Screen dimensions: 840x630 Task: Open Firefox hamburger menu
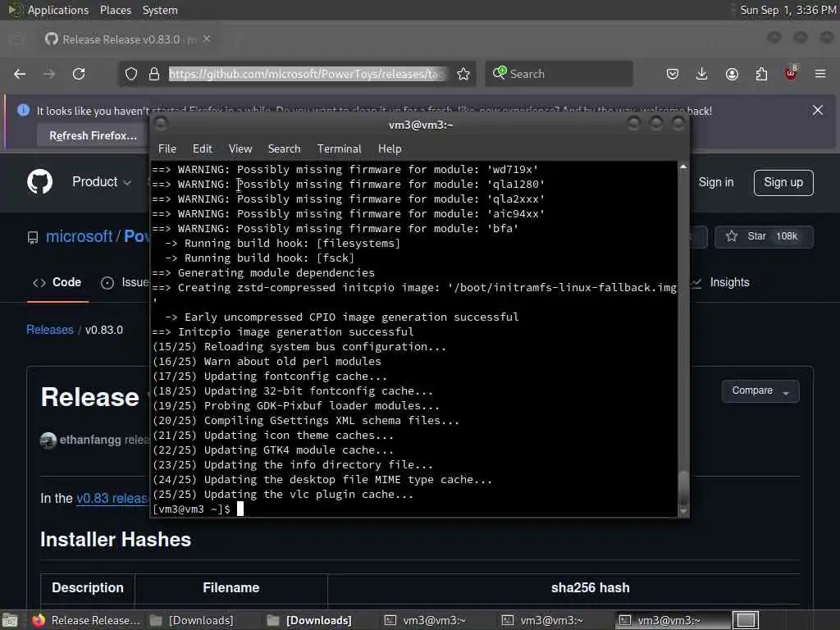820,74
